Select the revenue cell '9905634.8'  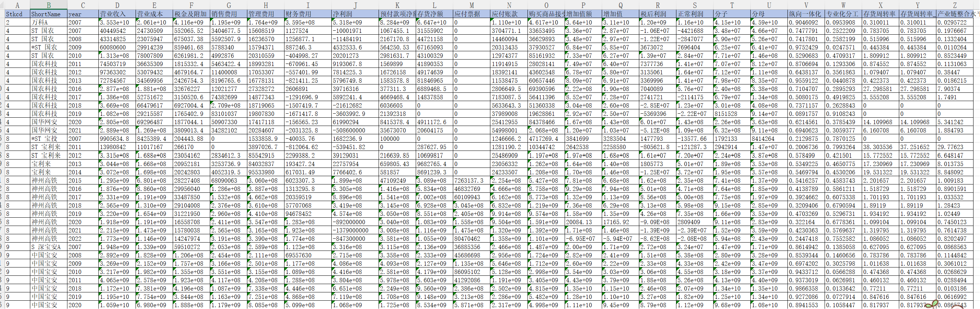(x=117, y=139)
